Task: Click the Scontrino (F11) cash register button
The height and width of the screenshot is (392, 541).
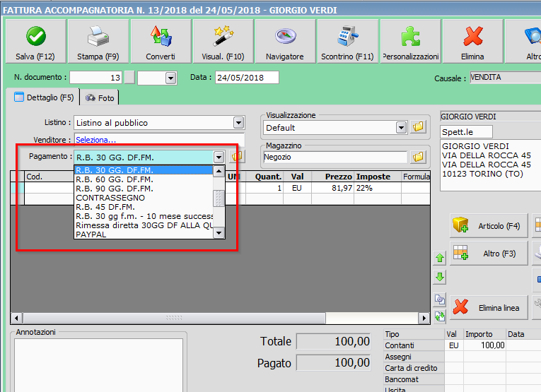Action: (x=348, y=42)
